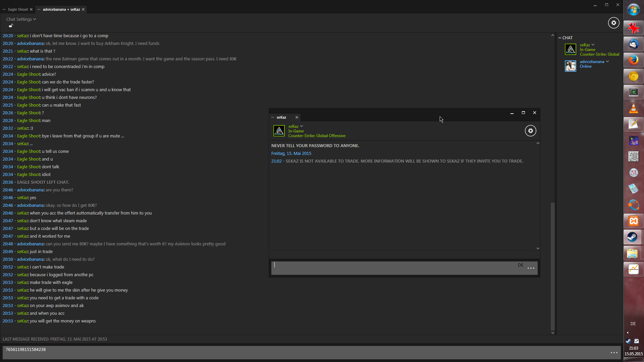644x362 pixels.
Task: Click 'make trade with eagle' message
Action: coord(51,283)
